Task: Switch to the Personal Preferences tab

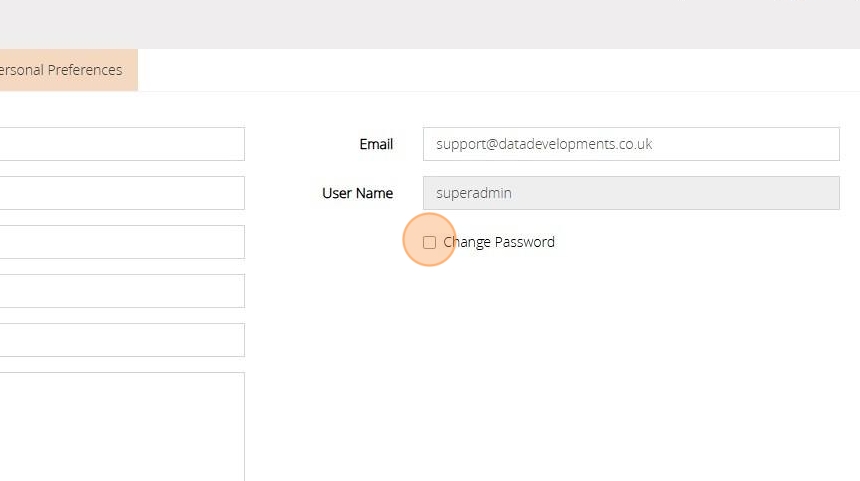Action: [x=62, y=70]
